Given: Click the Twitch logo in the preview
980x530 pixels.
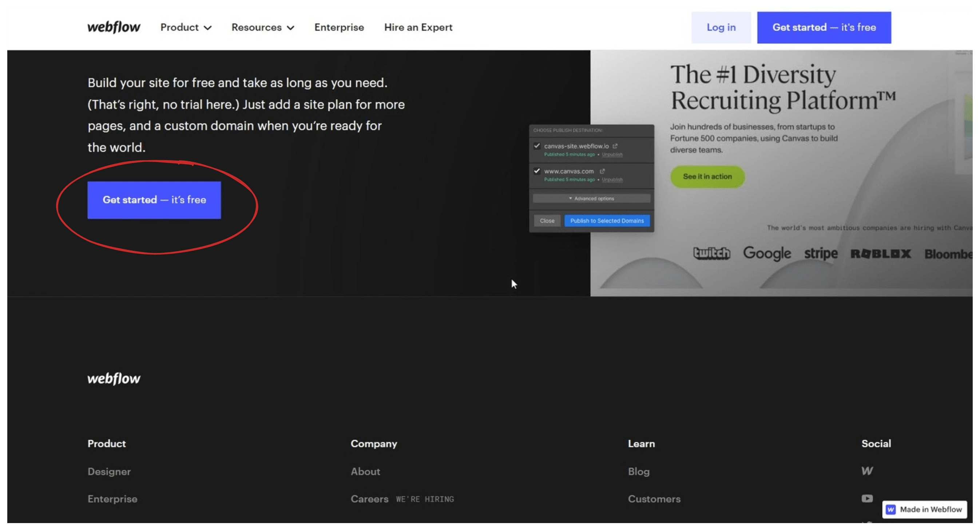Looking at the screenshot, I should point(711,253).
